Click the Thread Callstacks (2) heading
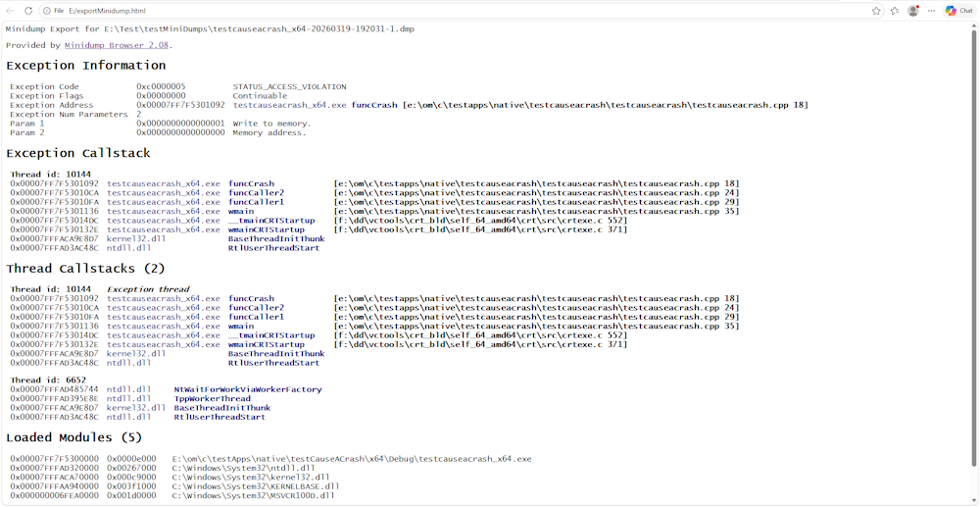This screenshot has height=507, width=980. pyautogui.click(x=85, y=268)
